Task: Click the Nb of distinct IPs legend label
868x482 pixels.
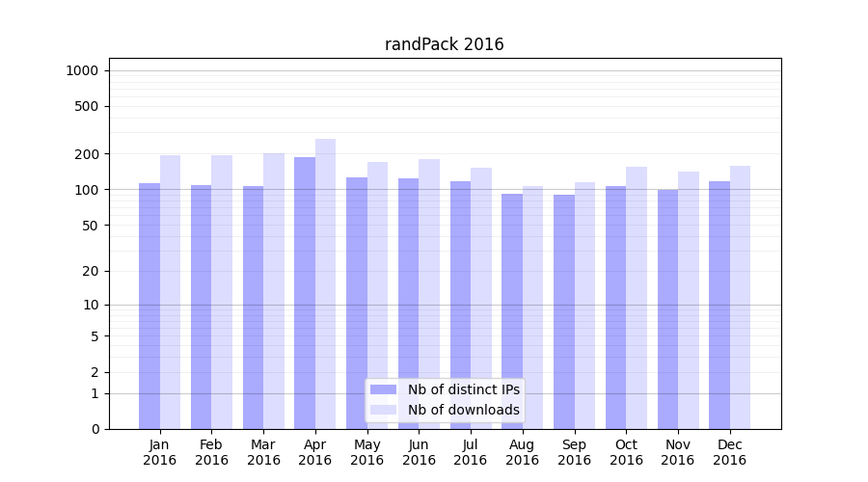Action: [463, 389]
